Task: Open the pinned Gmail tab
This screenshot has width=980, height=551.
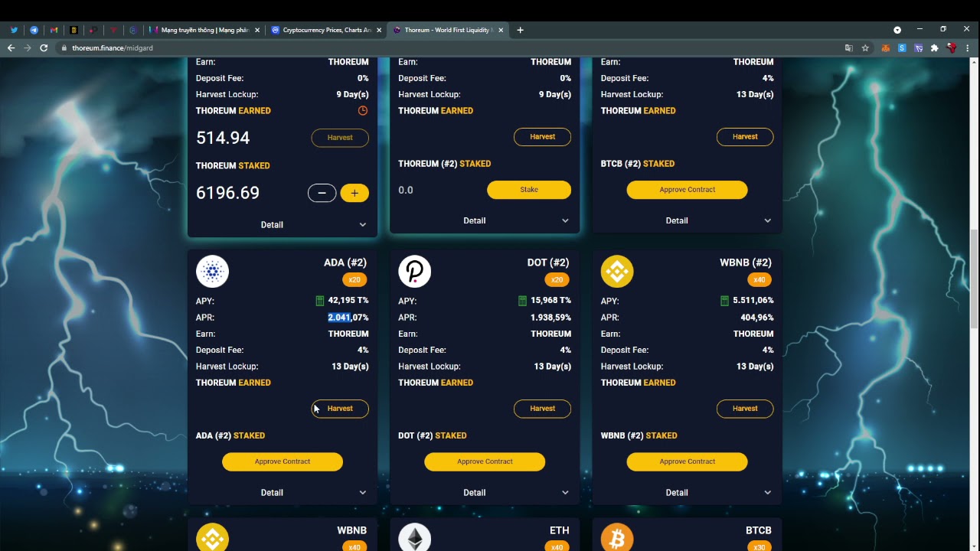Action: 54,30
